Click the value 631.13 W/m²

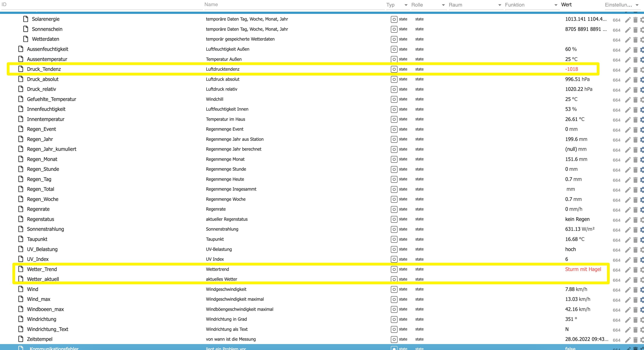580,229
